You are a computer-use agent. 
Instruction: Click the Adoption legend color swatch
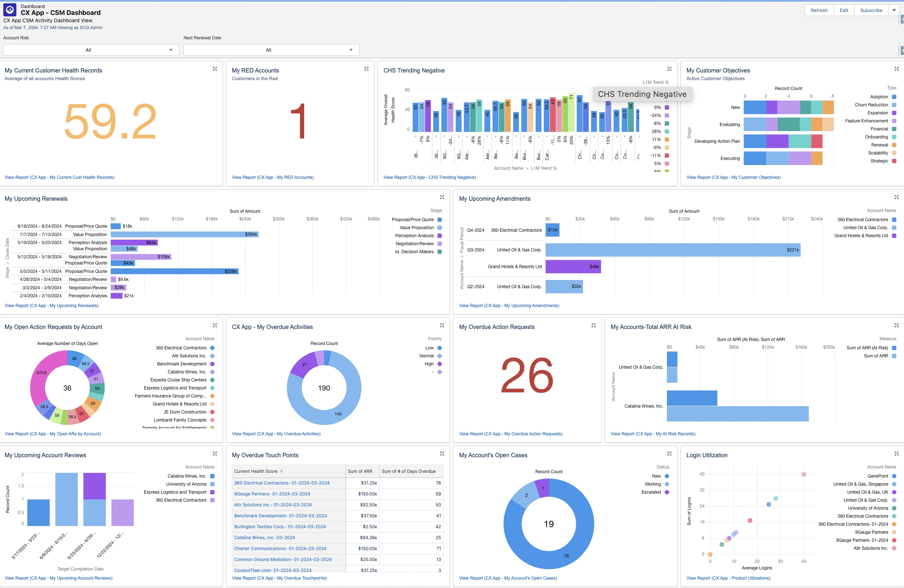(894, 97)
